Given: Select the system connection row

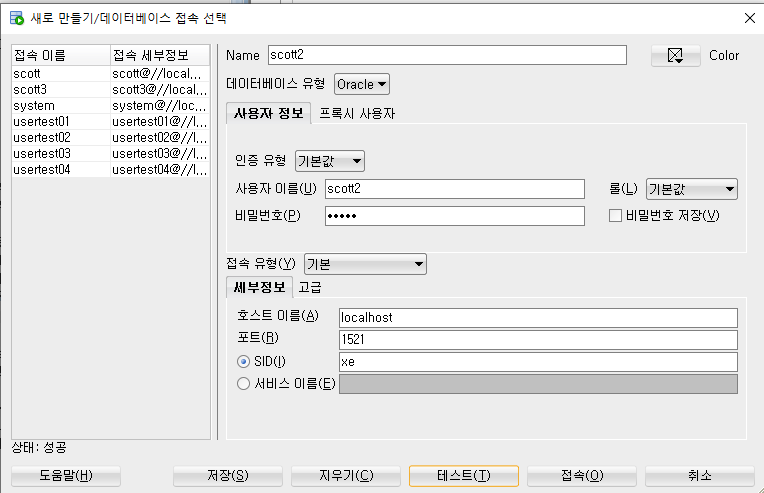Looking at the screenshot, I should tap(111, 106).
